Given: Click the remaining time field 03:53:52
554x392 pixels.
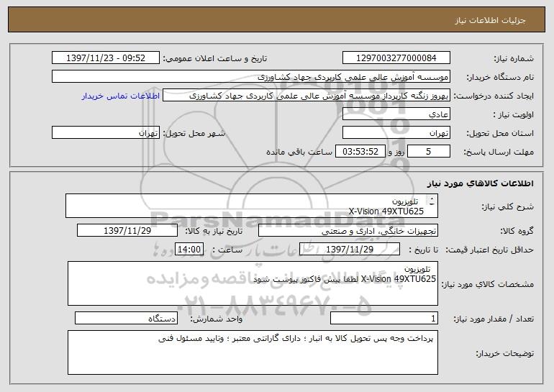Looking at the screenshot, I should [x=360, y=152].
